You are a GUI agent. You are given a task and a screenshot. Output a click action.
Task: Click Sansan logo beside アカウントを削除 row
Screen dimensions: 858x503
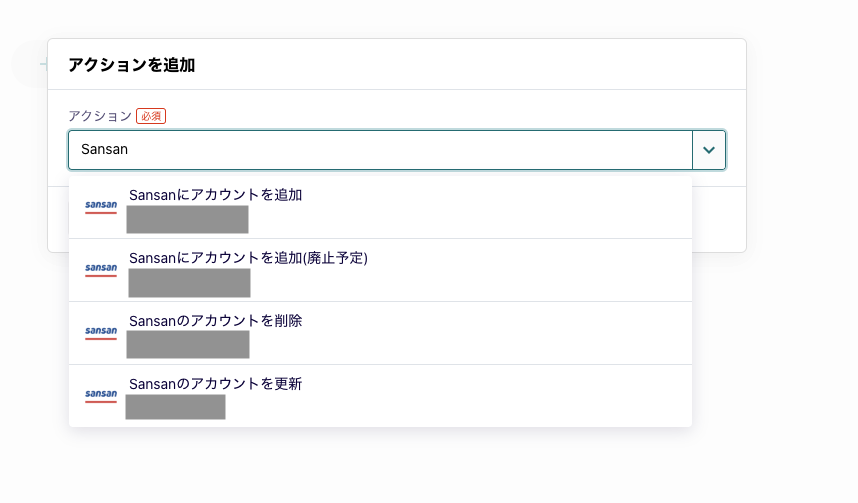[101, 332]
